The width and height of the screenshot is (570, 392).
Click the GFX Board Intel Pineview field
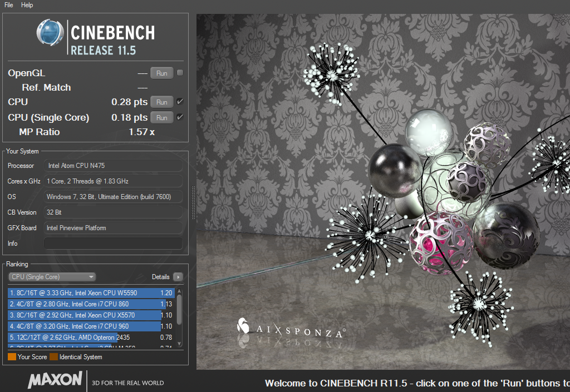(113, 228)
